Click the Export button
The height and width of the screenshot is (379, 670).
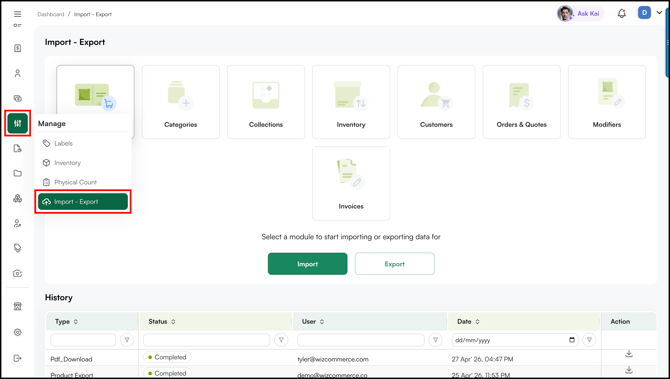pos(394,264)
